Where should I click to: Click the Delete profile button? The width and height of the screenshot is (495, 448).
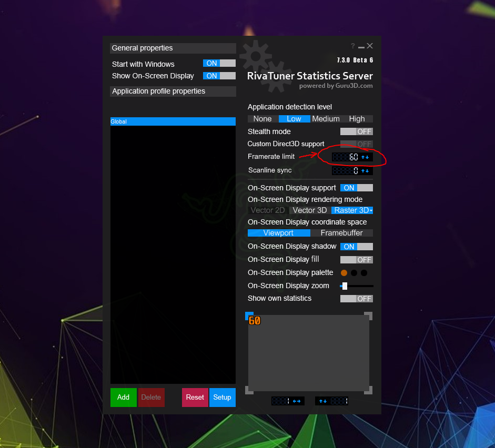(151, 397)
